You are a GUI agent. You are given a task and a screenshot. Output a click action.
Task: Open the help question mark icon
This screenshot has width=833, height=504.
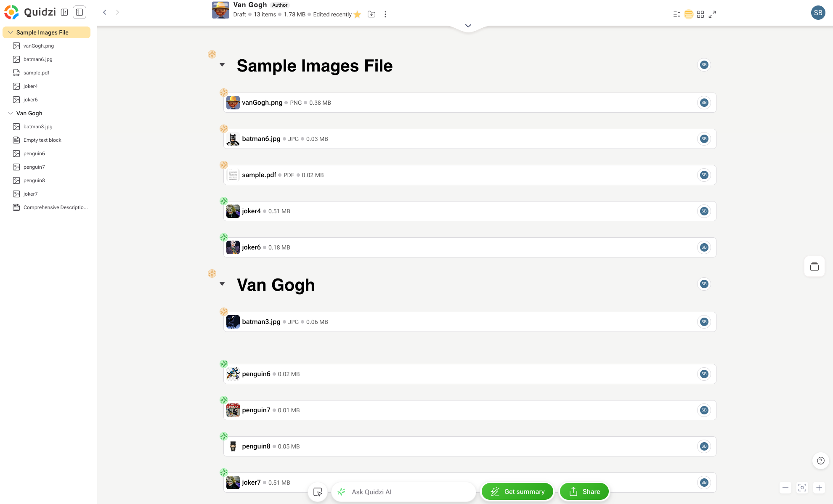(820, 461)
